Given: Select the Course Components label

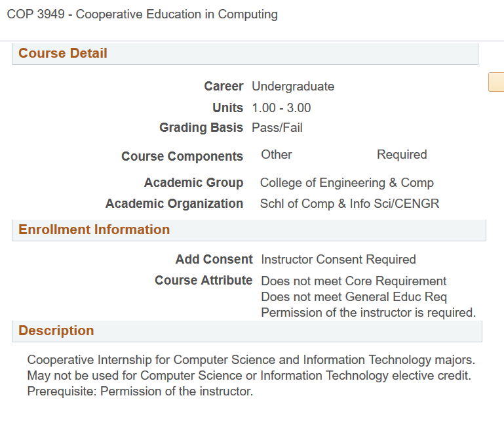Looking at the screenshot, I should (x=182, y=157).
